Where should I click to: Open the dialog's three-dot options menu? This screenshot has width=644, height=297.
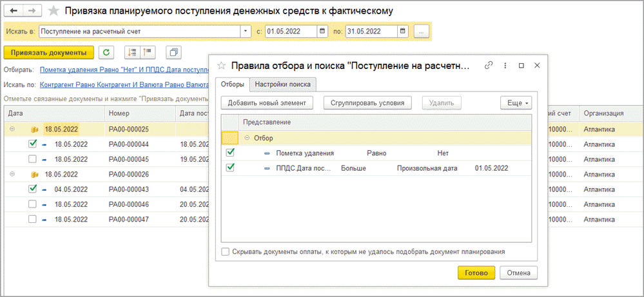pos(505,65)
